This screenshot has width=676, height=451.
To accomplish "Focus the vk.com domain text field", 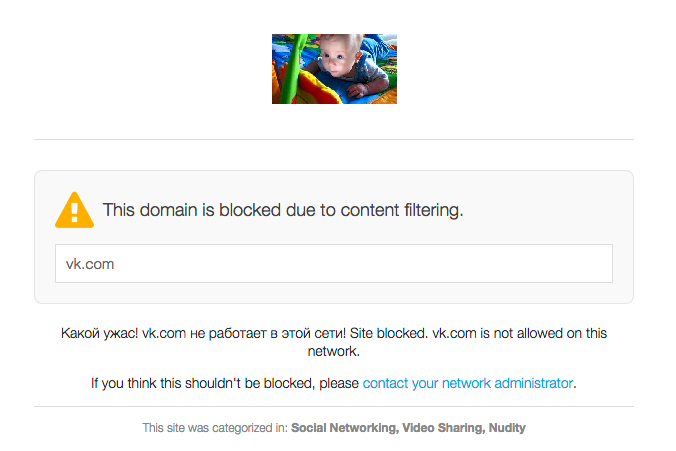I will click(x=333, y=264).
